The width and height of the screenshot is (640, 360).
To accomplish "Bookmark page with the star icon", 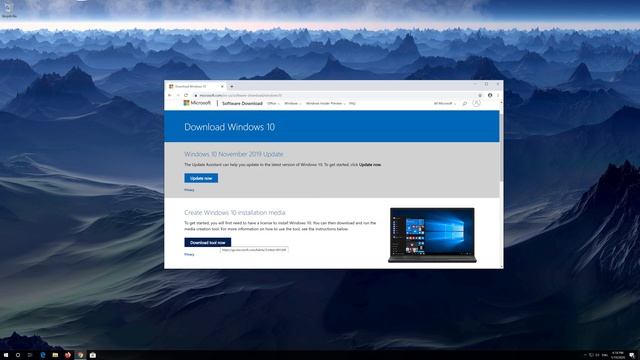I will coord(480,95).
